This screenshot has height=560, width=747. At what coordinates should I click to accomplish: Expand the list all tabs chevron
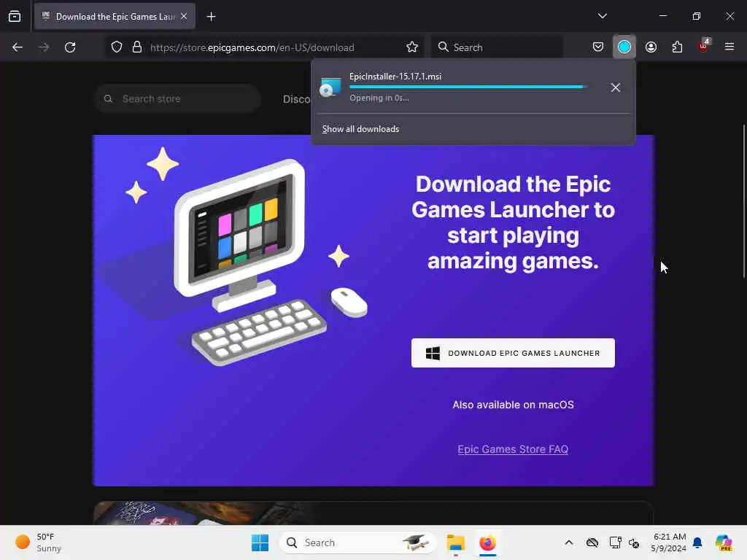tap(602, 16)
